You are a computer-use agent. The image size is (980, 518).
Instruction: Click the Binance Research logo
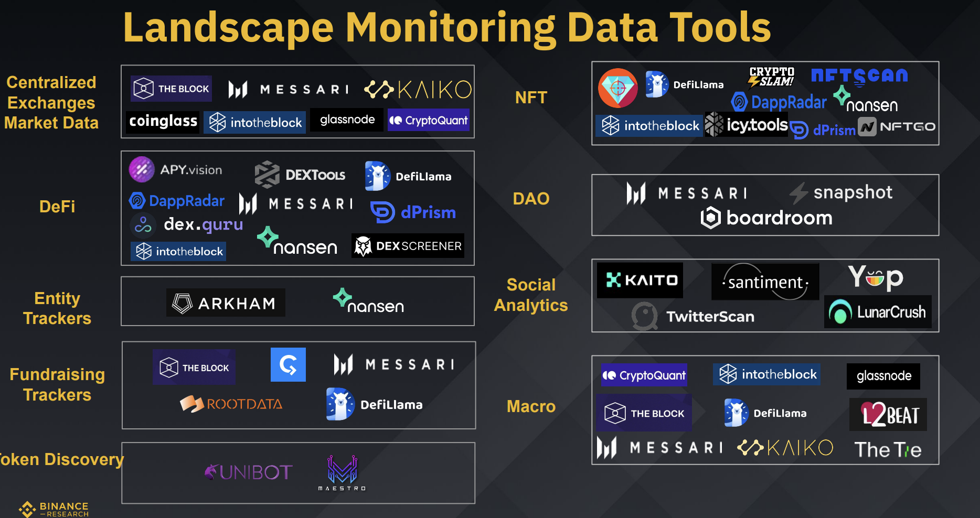(54, 510)
